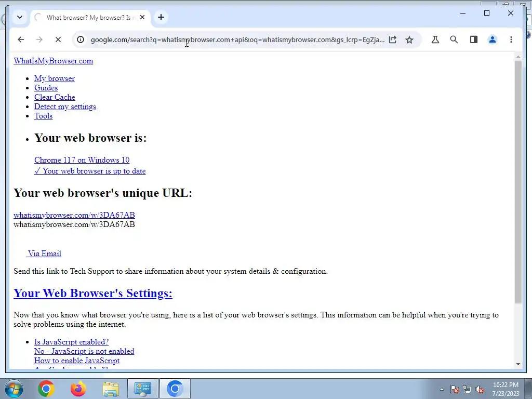
Task: Go back using the browser back arrow
Action: [21, 39]
